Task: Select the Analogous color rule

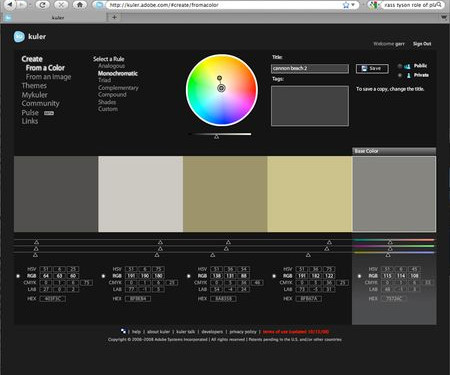Action: (x=111, y=66)
